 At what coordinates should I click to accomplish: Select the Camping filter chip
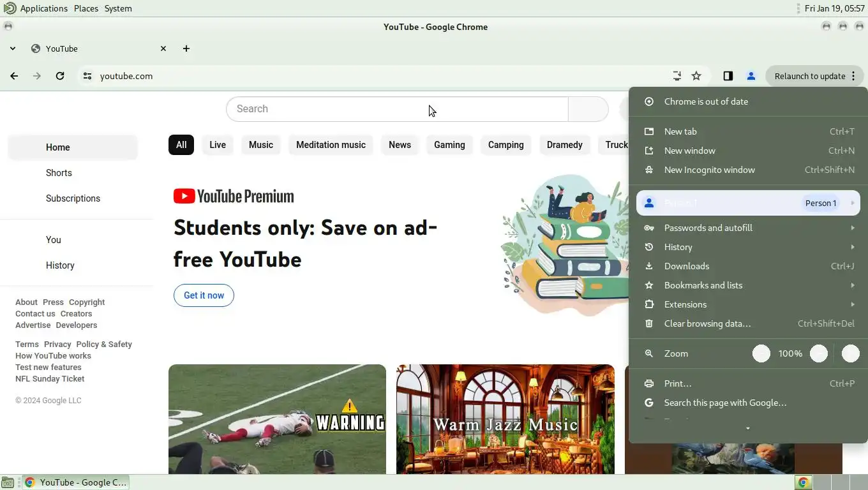tap(506, 145)
